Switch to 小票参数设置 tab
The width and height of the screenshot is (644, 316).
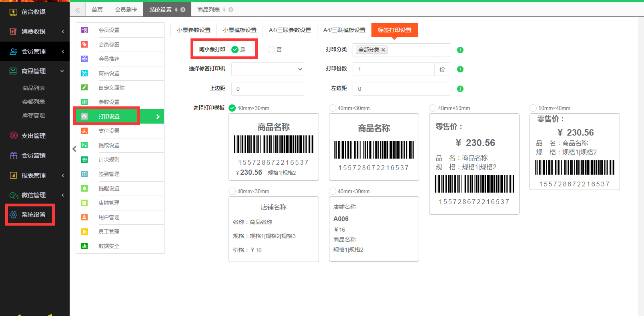194,30
